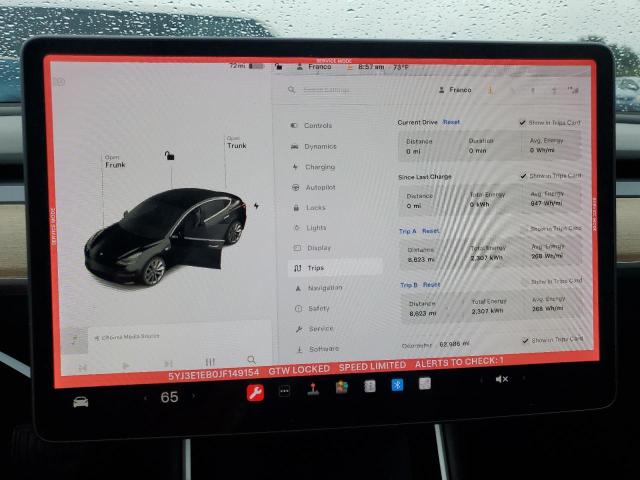Open the all apps three-dots launcher
This screenshot has width=640, height=480.
(x=284, y=391)
